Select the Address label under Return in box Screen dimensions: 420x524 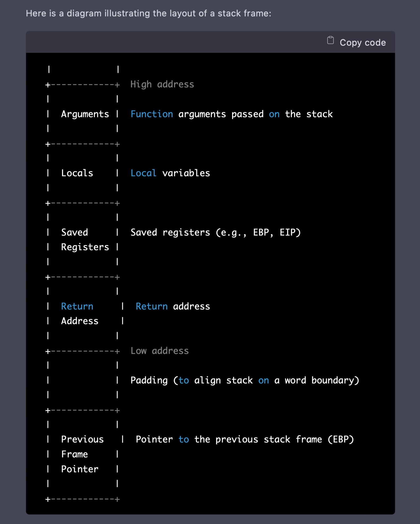(79, 321)
